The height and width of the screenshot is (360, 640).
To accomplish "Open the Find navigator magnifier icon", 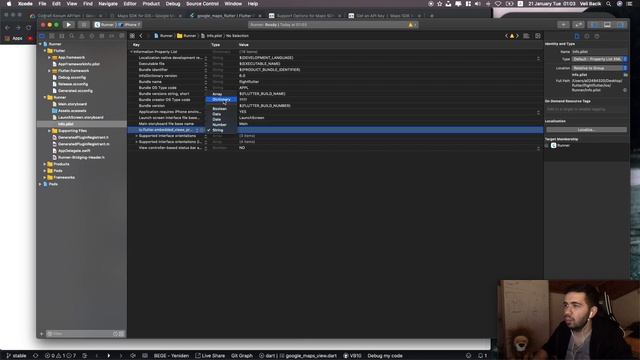I will point(72,36).
